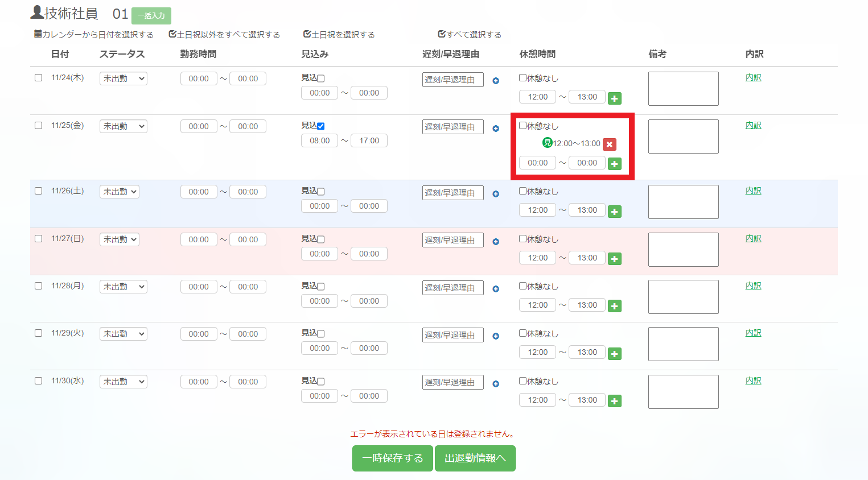Screen dimensions: 868x480
Task: Open 内訳 link for 11/25
Action: tap(753, 125)
